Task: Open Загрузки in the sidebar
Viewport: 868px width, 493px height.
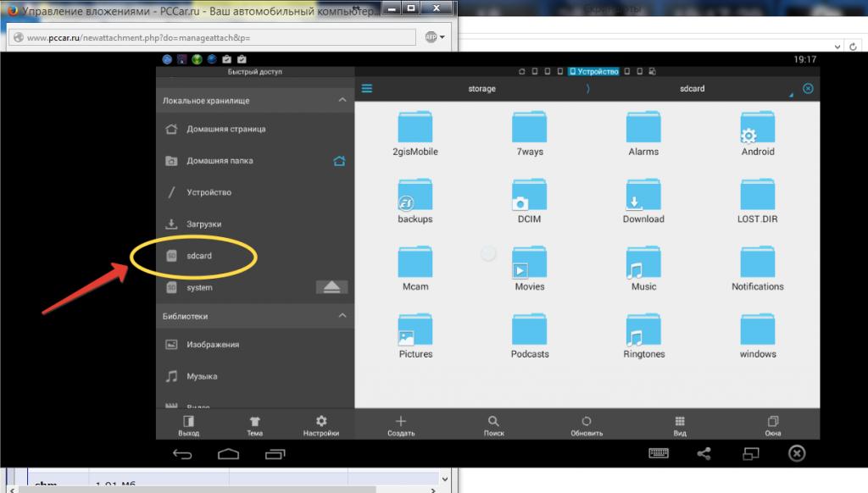Action: point(203,224)
